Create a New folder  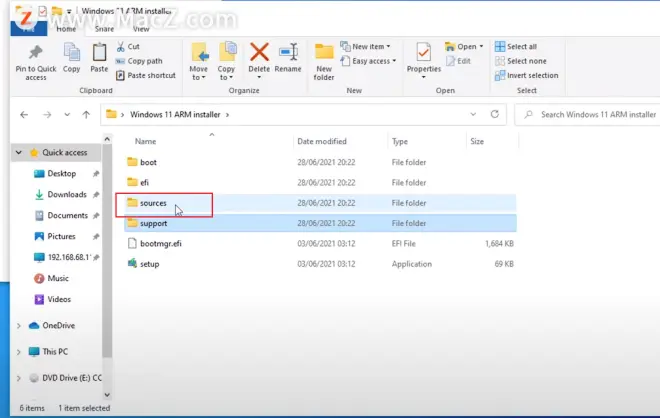324,62
